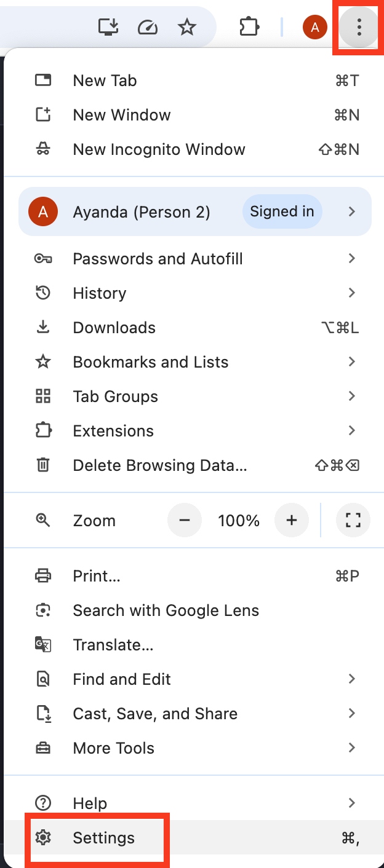Select Settings from the menu
This screenshot has width=384, height=868.
tap(103, 838)
